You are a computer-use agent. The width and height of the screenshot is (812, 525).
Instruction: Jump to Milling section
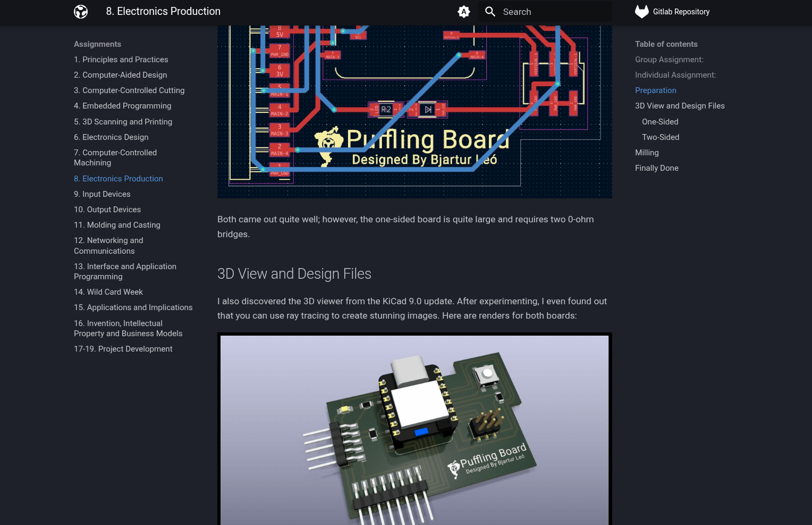point(647,153)
